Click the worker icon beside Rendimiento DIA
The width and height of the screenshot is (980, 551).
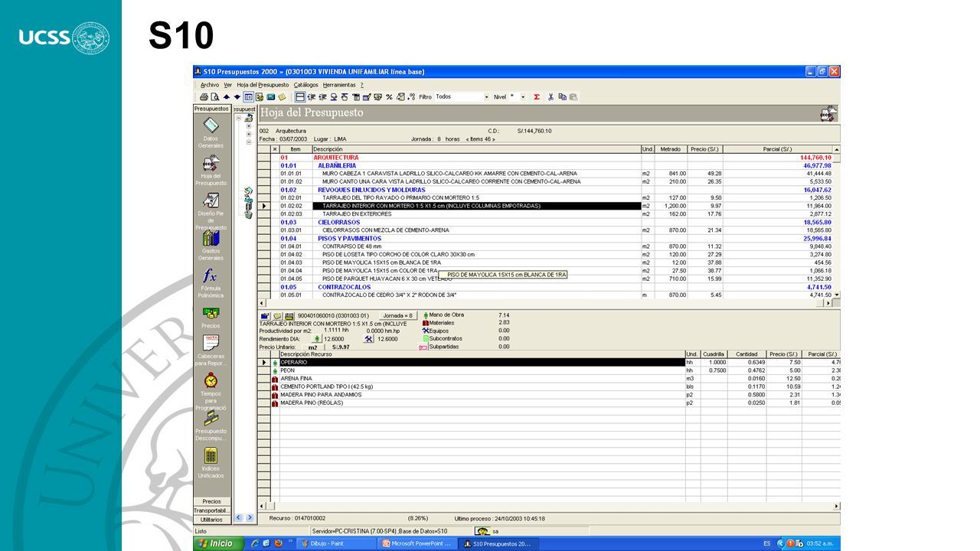(318, 338)
